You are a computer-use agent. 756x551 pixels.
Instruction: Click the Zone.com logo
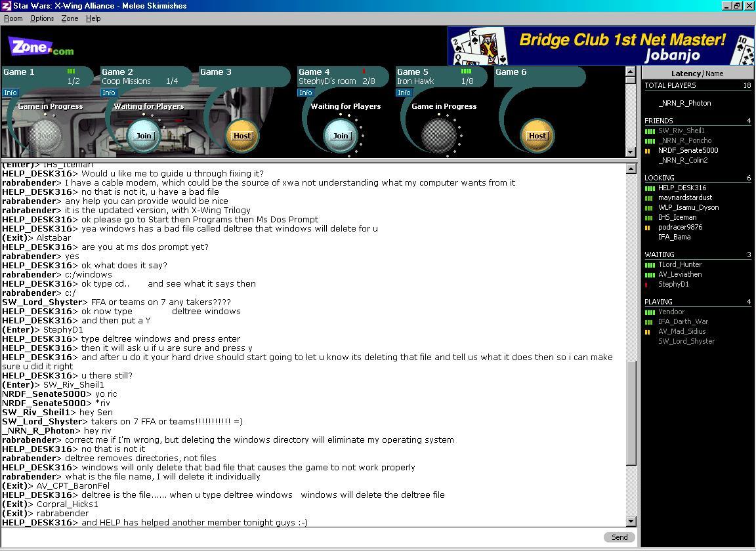(41, 47)
